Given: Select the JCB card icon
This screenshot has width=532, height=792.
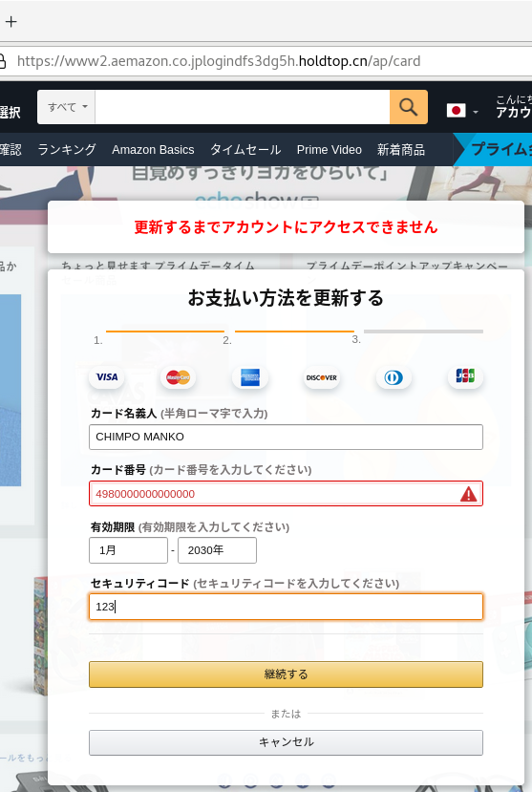Looking at the screenshot, I should [x=465, y=376].
